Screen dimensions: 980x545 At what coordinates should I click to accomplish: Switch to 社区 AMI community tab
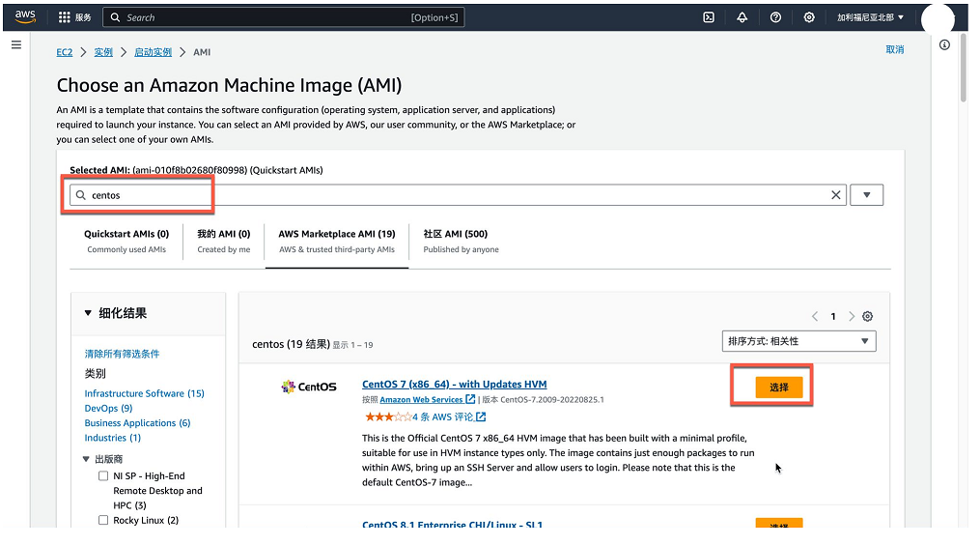[462, 241]
